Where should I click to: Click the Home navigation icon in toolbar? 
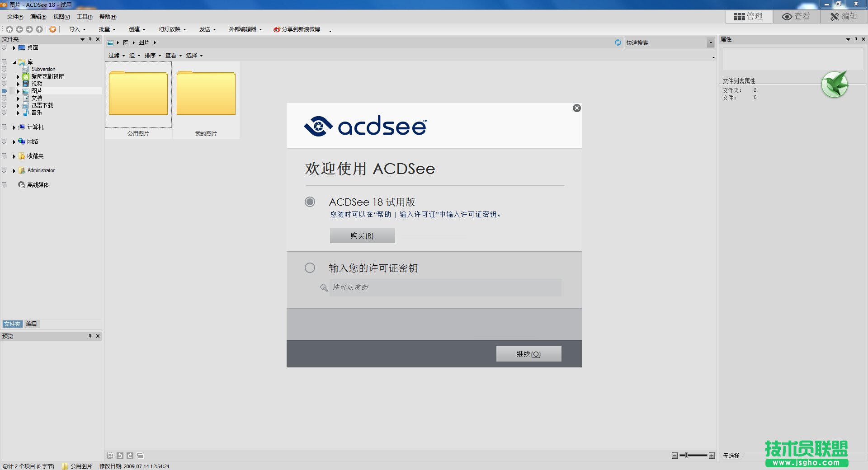(x=9, y=29)
